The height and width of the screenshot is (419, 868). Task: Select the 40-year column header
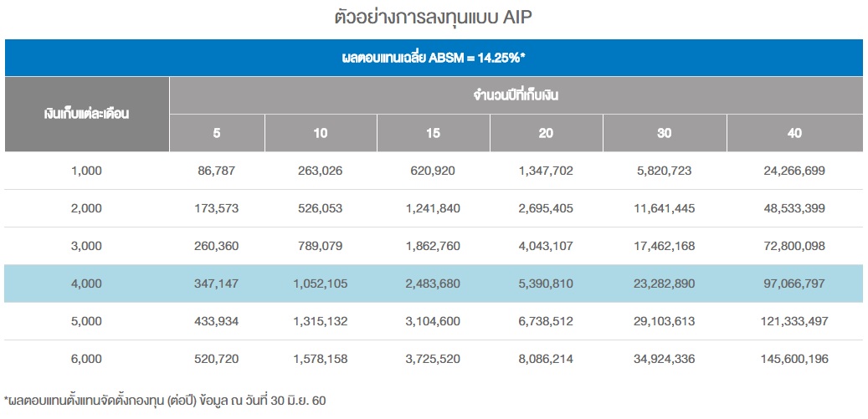(x=794, y=133)
